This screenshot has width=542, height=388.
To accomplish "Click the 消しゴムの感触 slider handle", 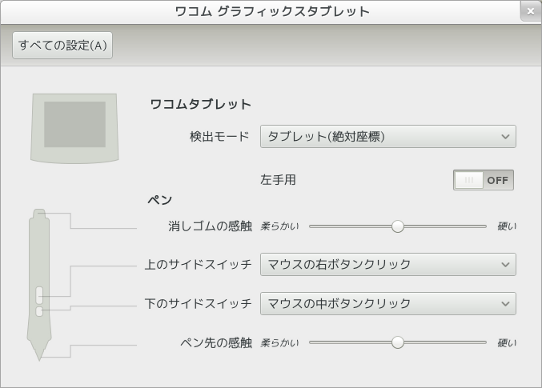I will [x=398, y=227].
